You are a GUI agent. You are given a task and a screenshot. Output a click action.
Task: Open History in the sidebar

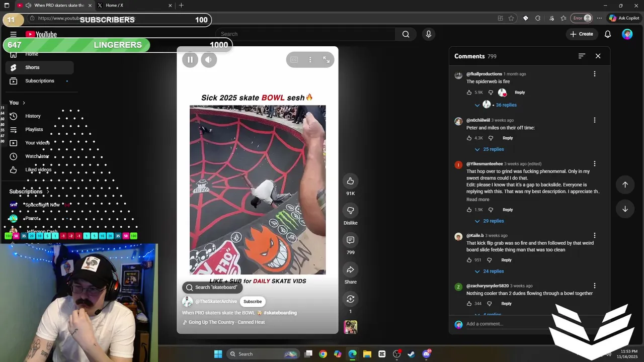(39, 116)
